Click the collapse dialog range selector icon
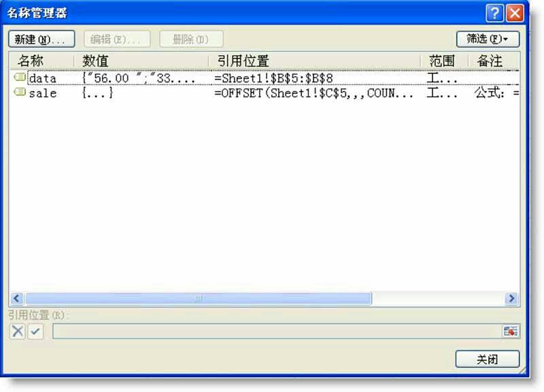The image size is (544, 392). (x=510, y=332)
